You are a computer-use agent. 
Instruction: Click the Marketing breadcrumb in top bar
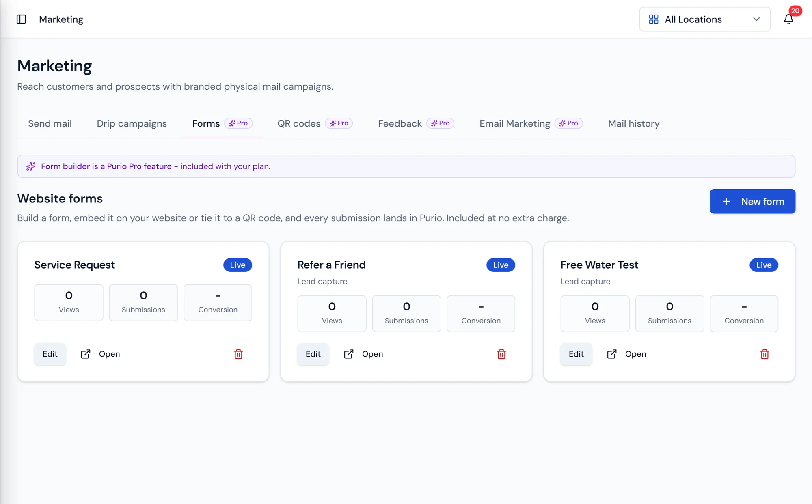[61, 19]
